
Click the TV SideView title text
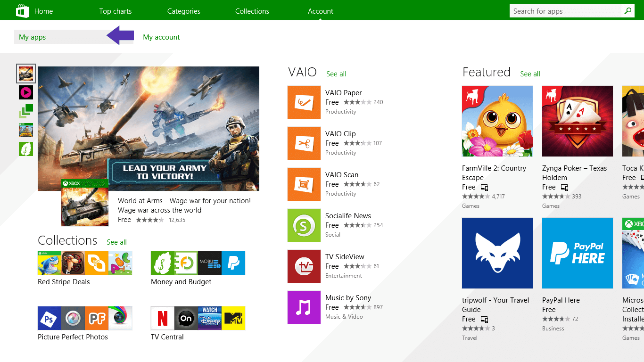pos(345,257)
